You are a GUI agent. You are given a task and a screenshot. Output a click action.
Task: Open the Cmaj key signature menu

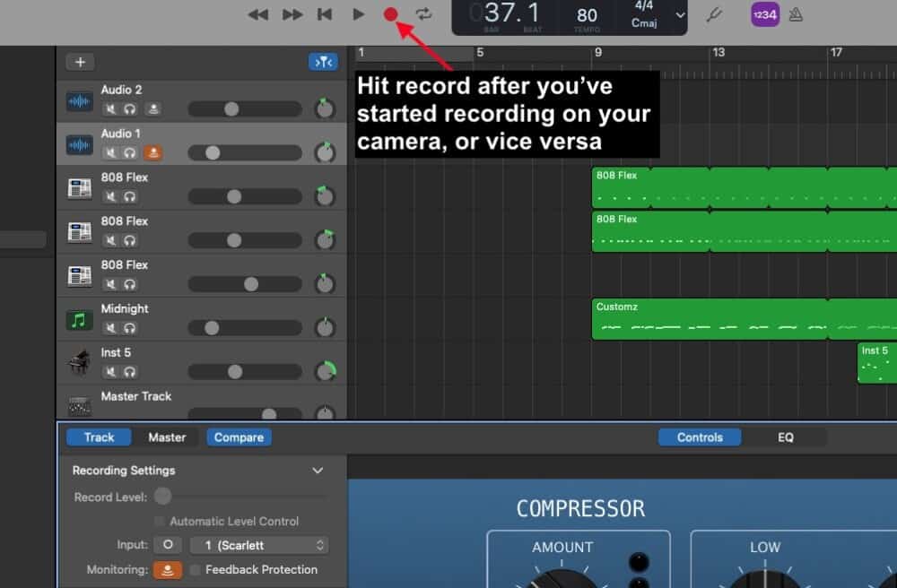(x=644, y=23)
